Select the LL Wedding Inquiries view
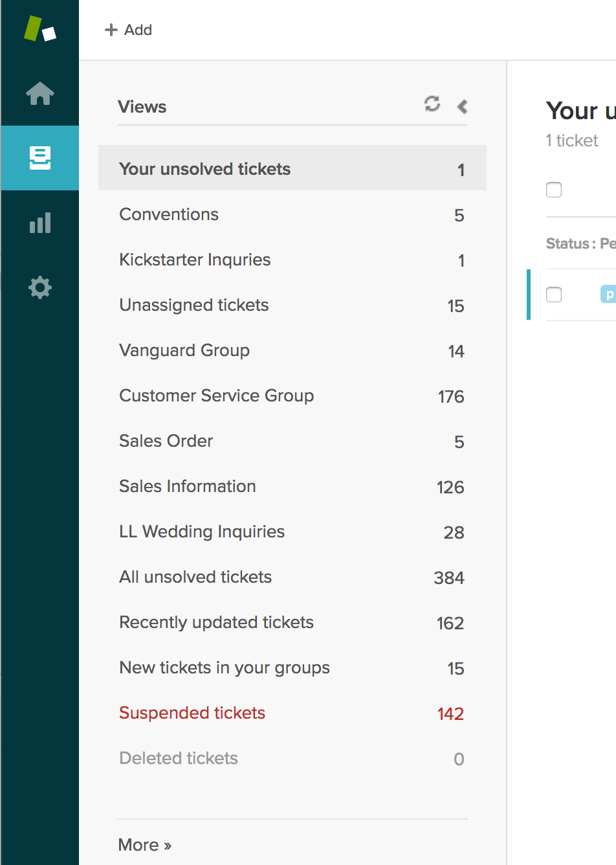Viewport: 616px width, 865px height. pyautogui.click(x=292, y=532)
